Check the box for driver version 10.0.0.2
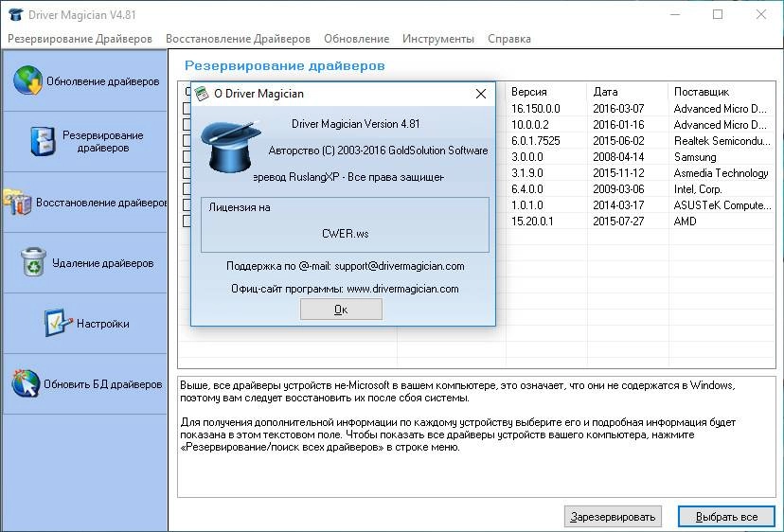The image size is (784, 532). (x=187, y=124)
